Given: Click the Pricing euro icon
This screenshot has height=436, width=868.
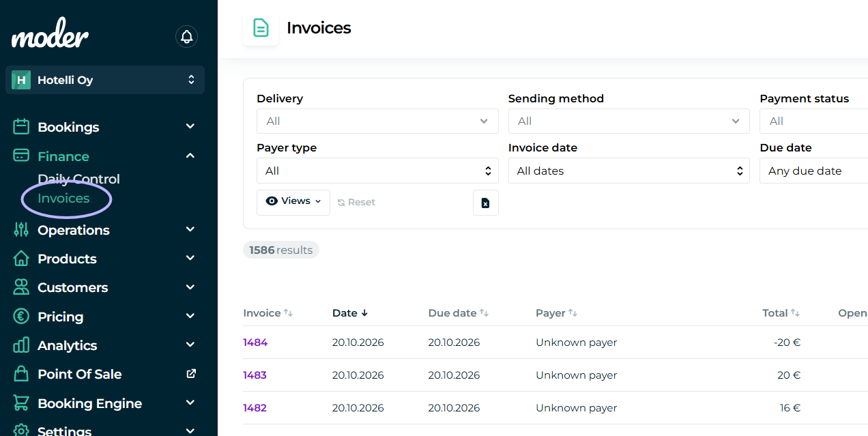Looking at the screenshot, I should [21, 317].
